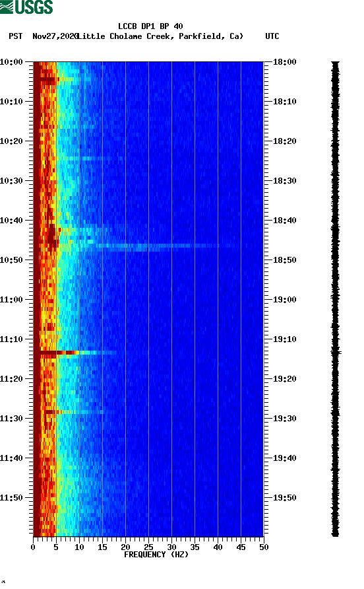Click the 'FREQUENCY (HZ)' axis title
Viewport: 364px width, 589px height.
click(x=156, y=555)
